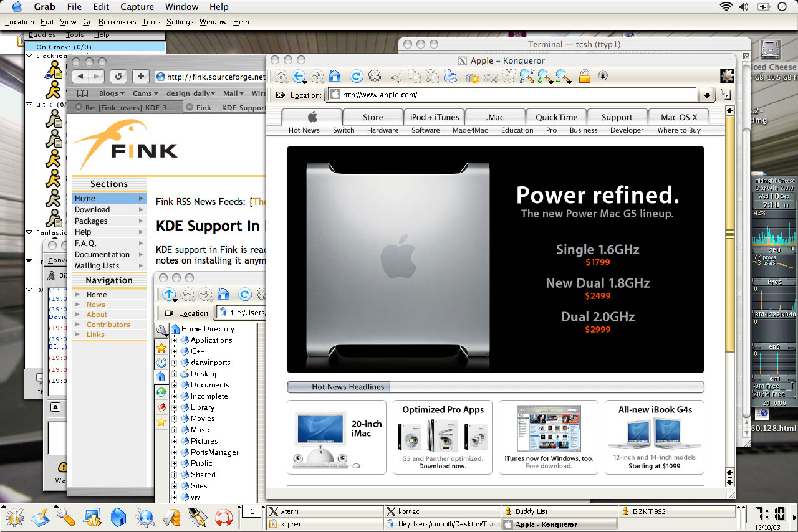Launch the fountain pen editor icon in KDE panel
Screen dimensions: 798x532
pos(197,516)
